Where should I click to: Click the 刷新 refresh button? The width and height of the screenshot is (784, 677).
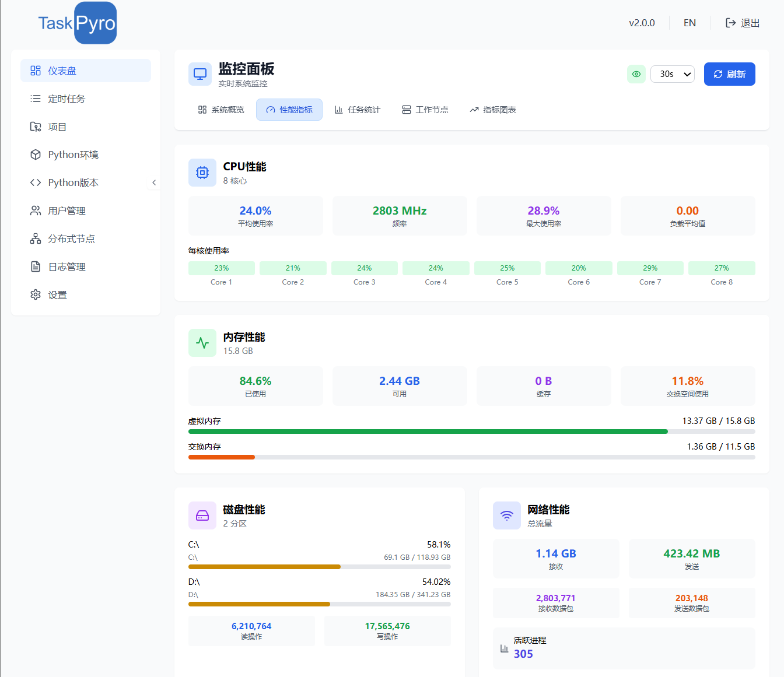point(730,74)
